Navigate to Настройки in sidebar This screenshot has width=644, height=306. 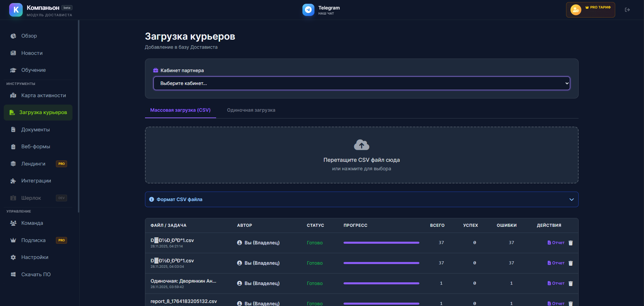[35, 257]
